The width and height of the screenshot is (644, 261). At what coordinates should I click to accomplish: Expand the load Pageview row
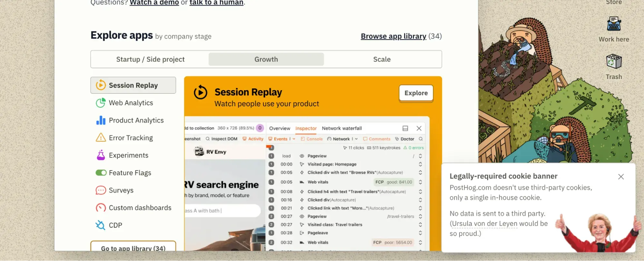click(x=420, y=156)
